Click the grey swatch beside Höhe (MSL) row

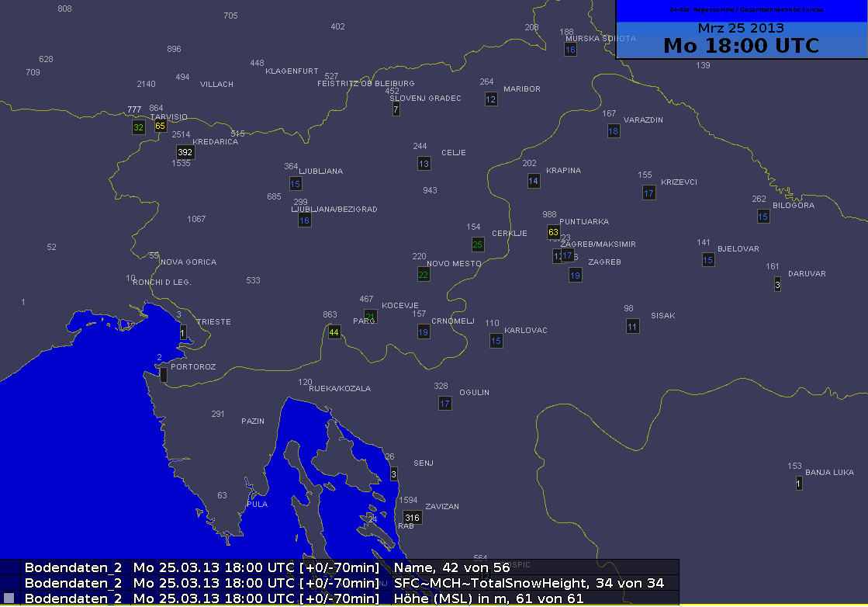[x=9, y=598]
